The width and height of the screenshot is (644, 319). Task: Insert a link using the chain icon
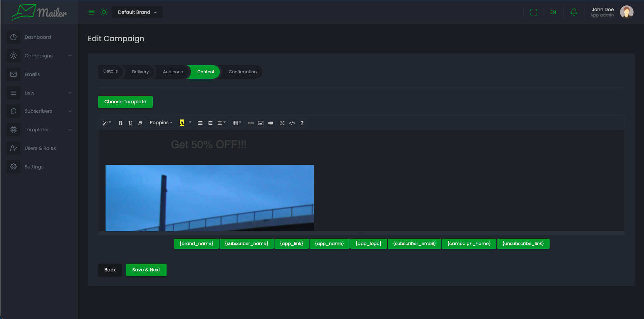pyautogui.click(x=251, y=123)
